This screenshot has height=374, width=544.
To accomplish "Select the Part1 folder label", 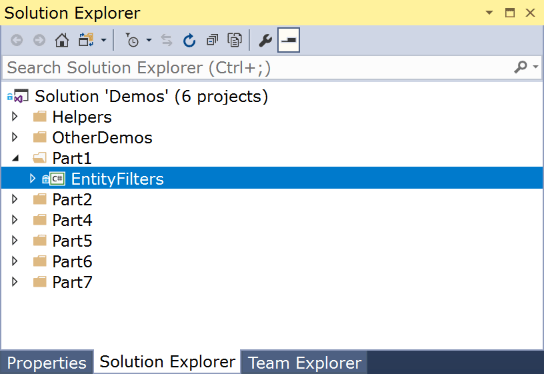I will 72,158.
